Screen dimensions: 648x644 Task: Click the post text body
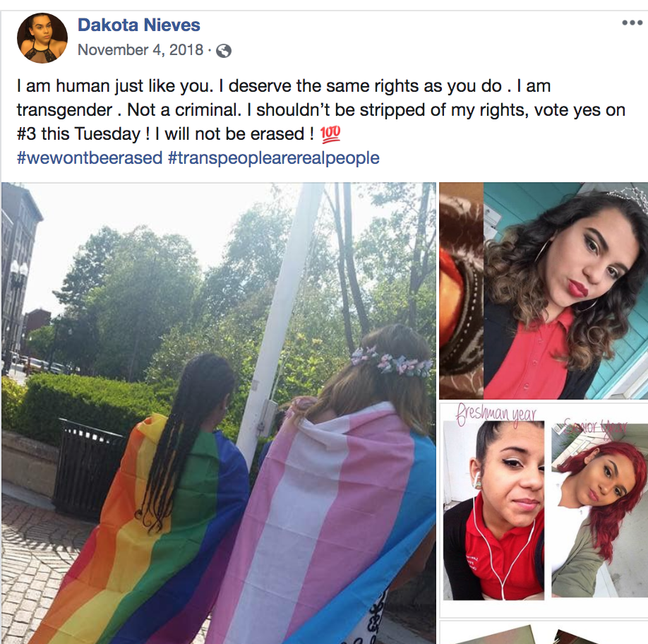(320, 110)
